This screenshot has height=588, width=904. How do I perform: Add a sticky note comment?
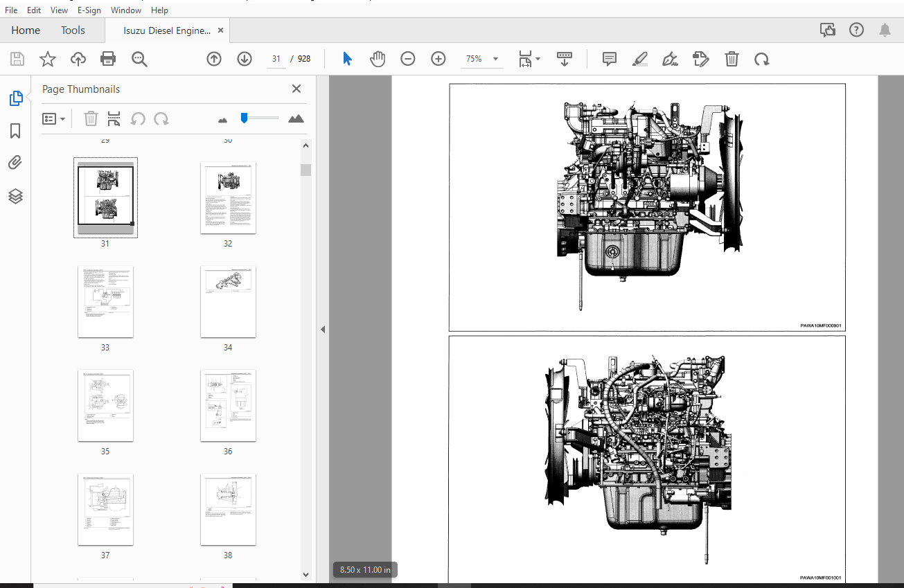coord(610,59)
